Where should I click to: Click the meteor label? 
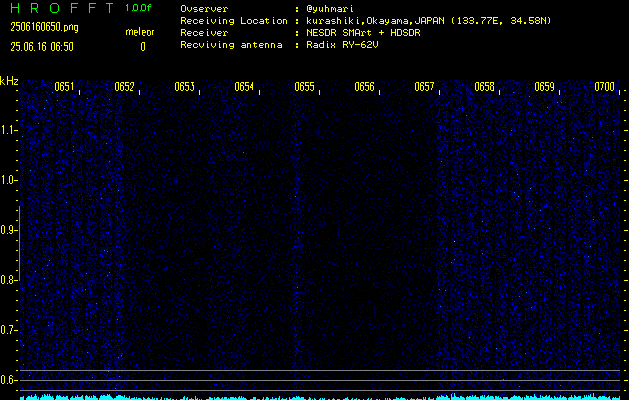click(x=140, y=32)
